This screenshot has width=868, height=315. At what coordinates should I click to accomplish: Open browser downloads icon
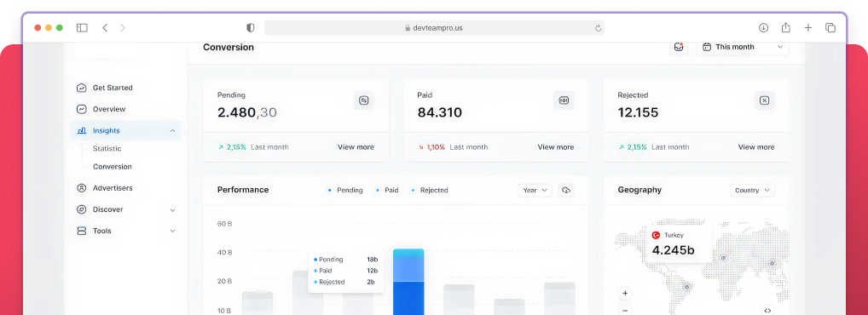(x=763, y=27)
